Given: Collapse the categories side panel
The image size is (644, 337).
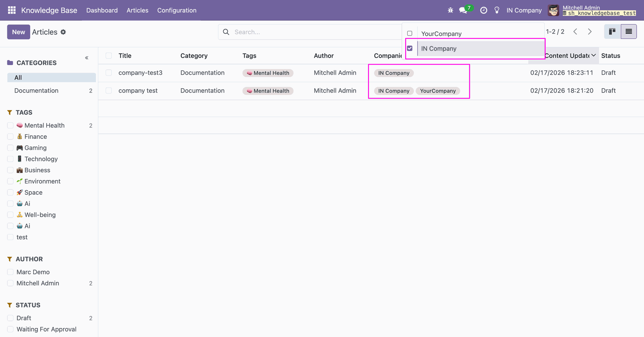Looking at the screenshot, I should tap(87, 58).
